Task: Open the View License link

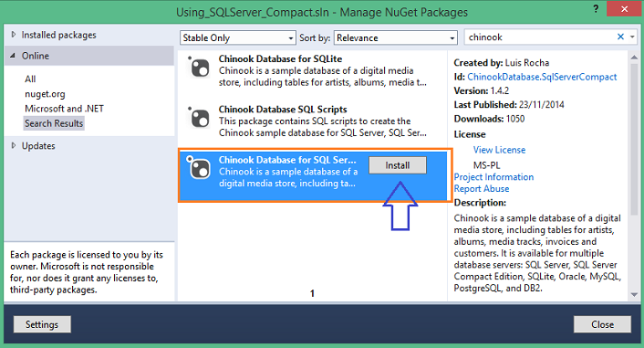Action: coord(499,150)
